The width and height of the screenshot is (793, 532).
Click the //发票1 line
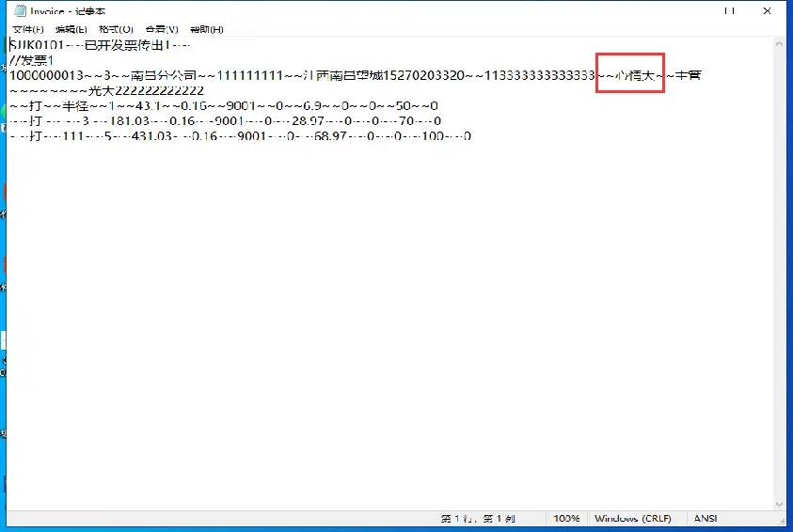(31, 60)
